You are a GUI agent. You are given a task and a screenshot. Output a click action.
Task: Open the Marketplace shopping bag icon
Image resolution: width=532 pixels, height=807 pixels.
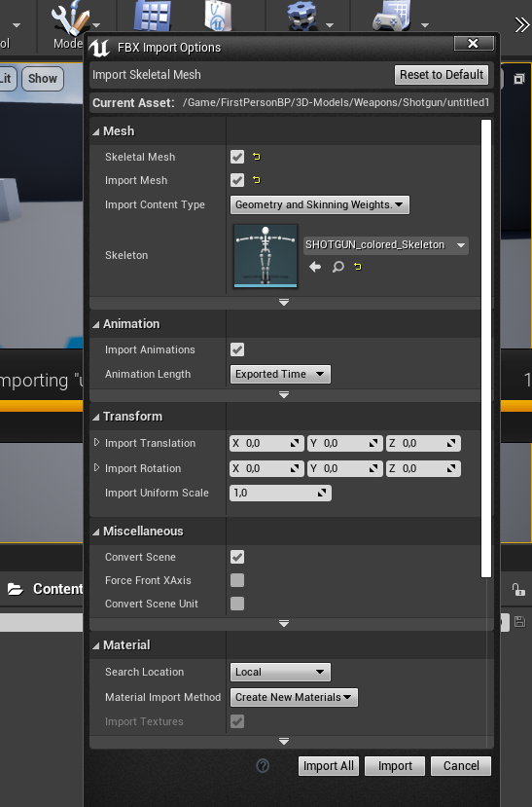pyautogui.click(x=218, y=16)
